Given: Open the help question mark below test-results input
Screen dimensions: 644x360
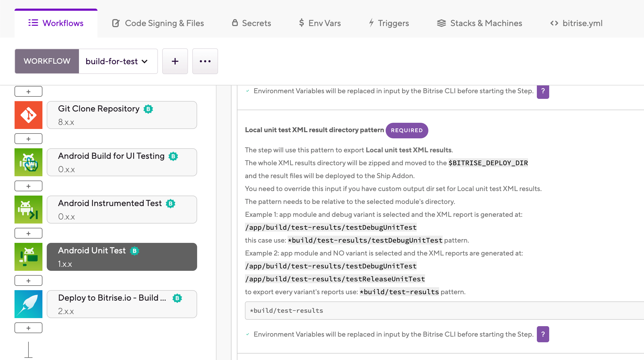Looking at the screenshot, I should point(543,334).
